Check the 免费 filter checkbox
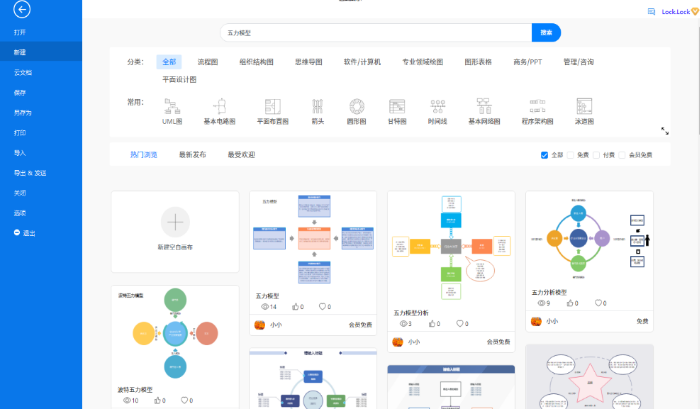The height and width of the screenshot is (411, 700). point(570,155)
